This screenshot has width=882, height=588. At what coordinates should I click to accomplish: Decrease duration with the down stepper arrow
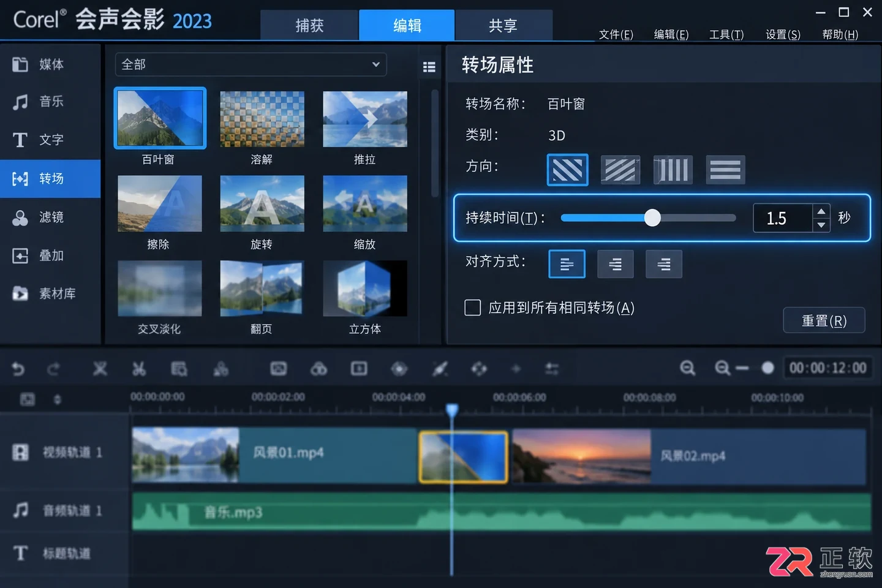pos(821,225)
